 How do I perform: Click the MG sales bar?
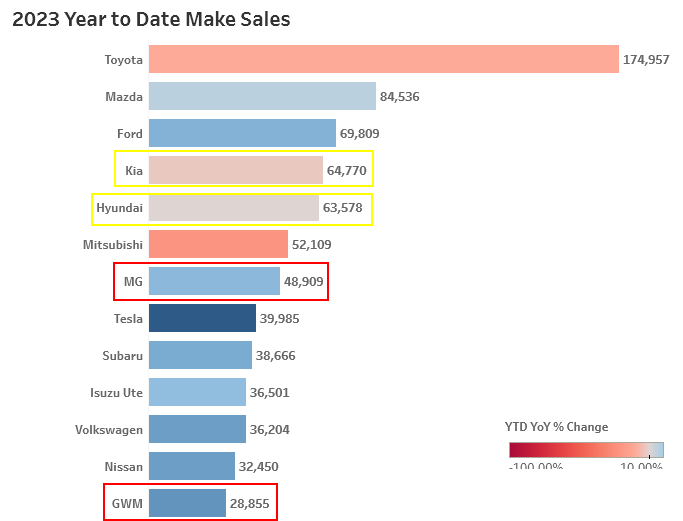[214, 281]
